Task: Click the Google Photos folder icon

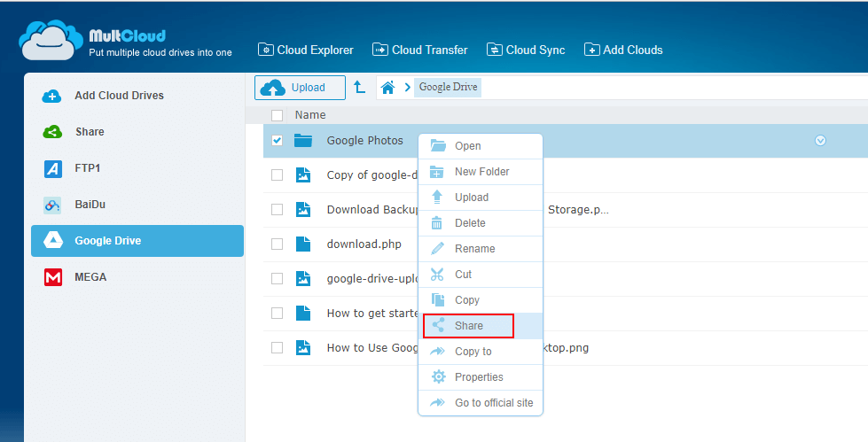Action: click(x=303, y=141)
